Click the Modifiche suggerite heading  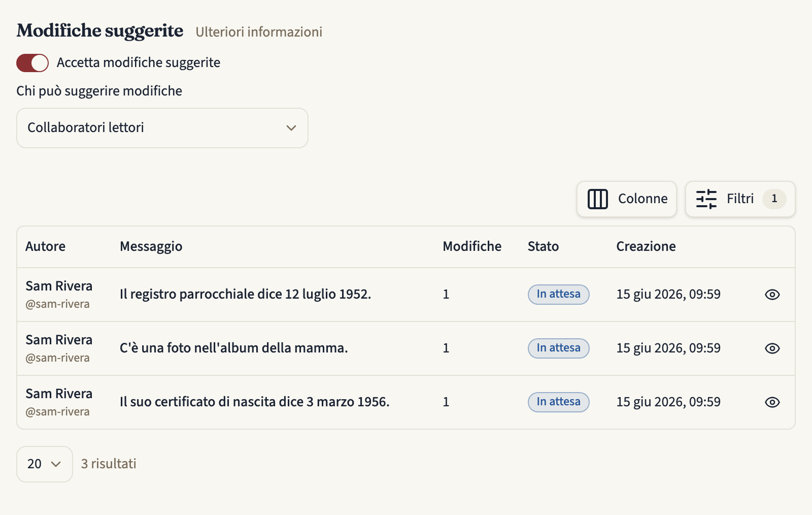coord(100,31)
